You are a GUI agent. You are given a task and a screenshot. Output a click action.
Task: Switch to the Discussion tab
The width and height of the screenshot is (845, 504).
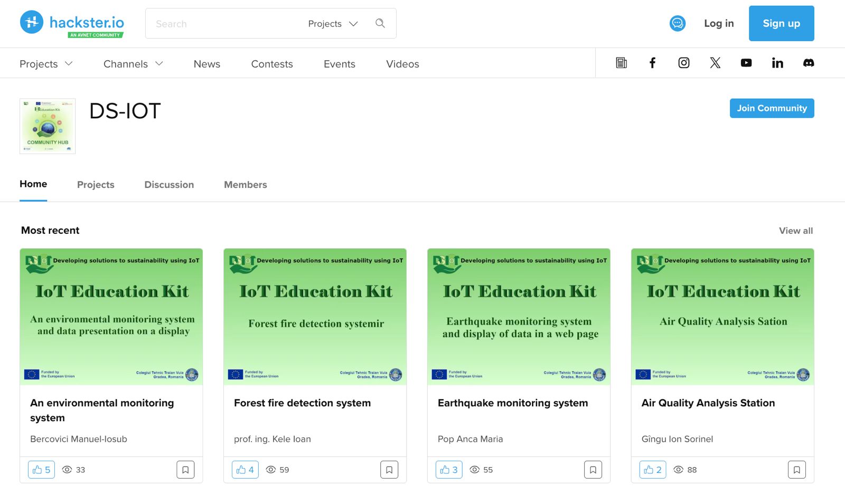click(x=169, y=185)
